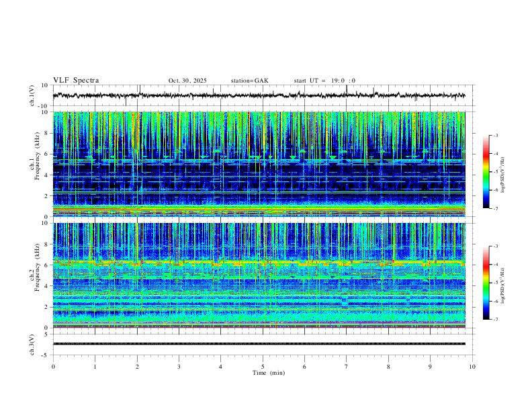The width and height of the screenshot is (532, 411).
Task: Click the "station=GAK" label
Action: pyautogui.click(x=249, y=81)
